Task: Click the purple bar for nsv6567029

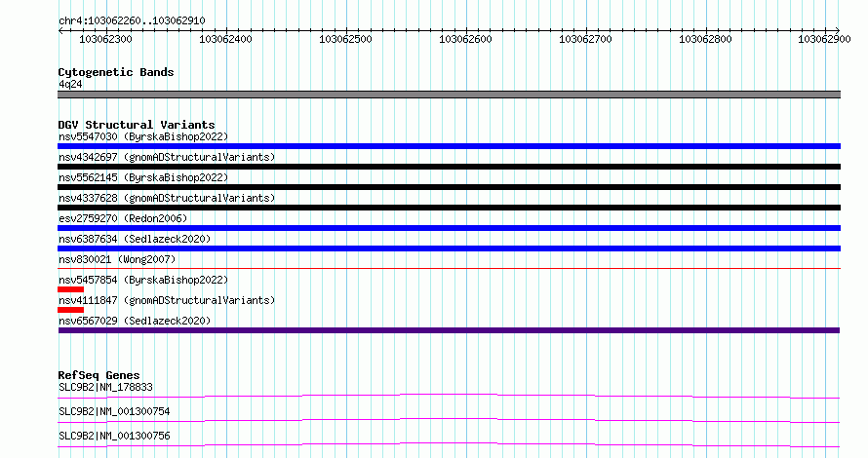Action: click(x=449, y=330)
